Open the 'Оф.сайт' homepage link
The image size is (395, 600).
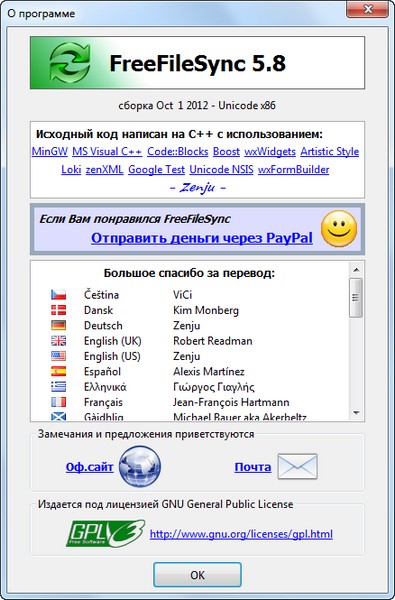point(90,467)
